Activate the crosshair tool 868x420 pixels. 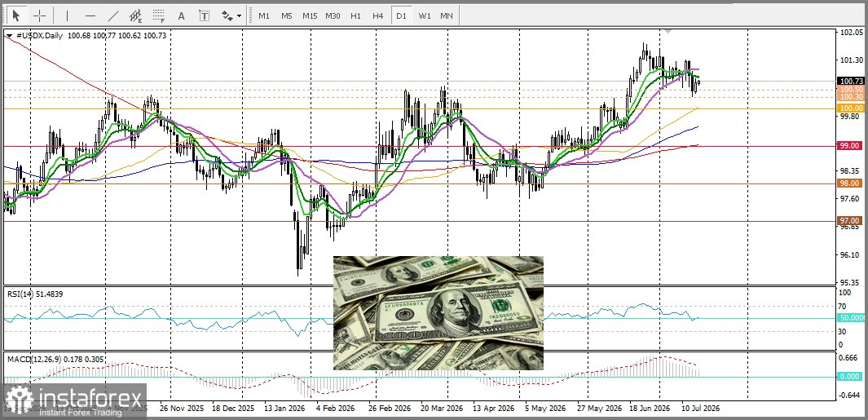click(x=39, y=15)
